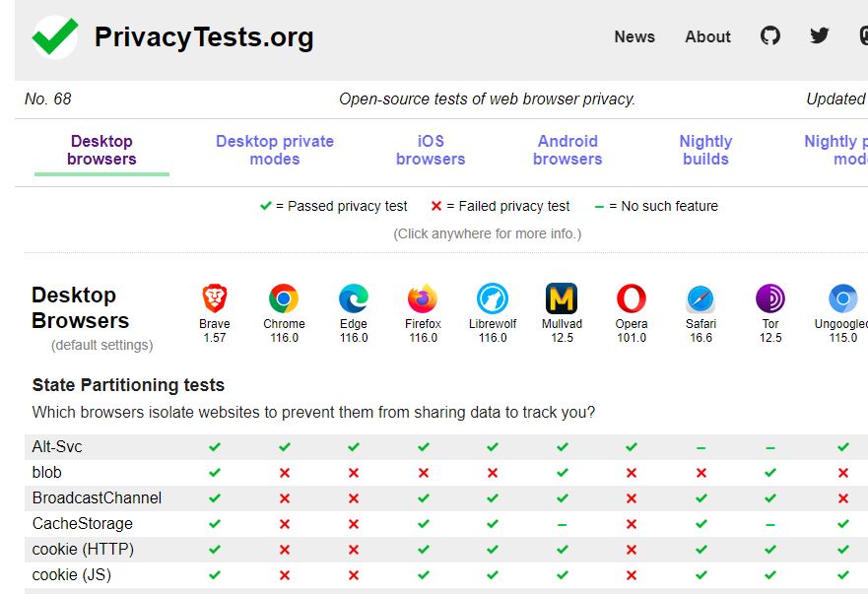Click the Ungoogled Chromium icon
Viewport: 868px width, 594px height.
point(843,298)
